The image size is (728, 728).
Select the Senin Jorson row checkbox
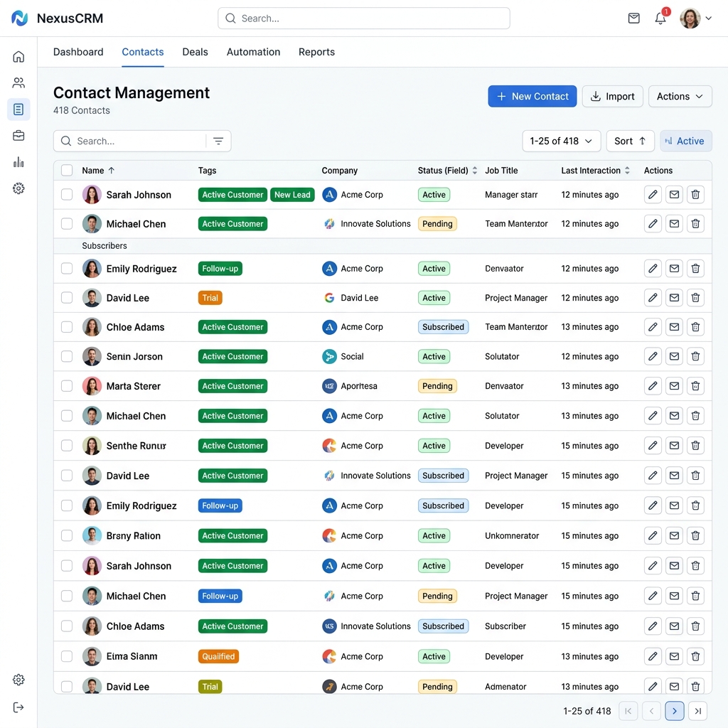click(x=67, y=356)
